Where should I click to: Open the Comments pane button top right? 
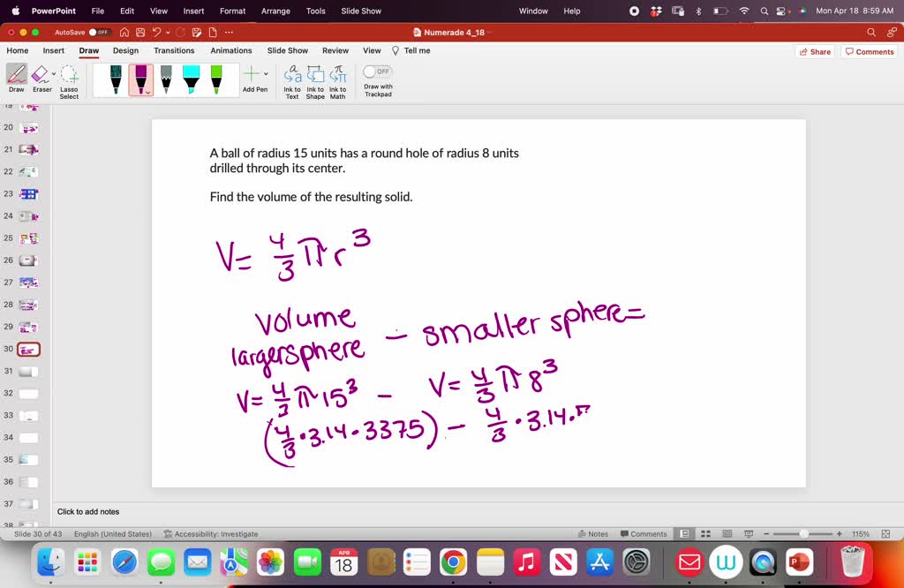[x=870, y=51]
